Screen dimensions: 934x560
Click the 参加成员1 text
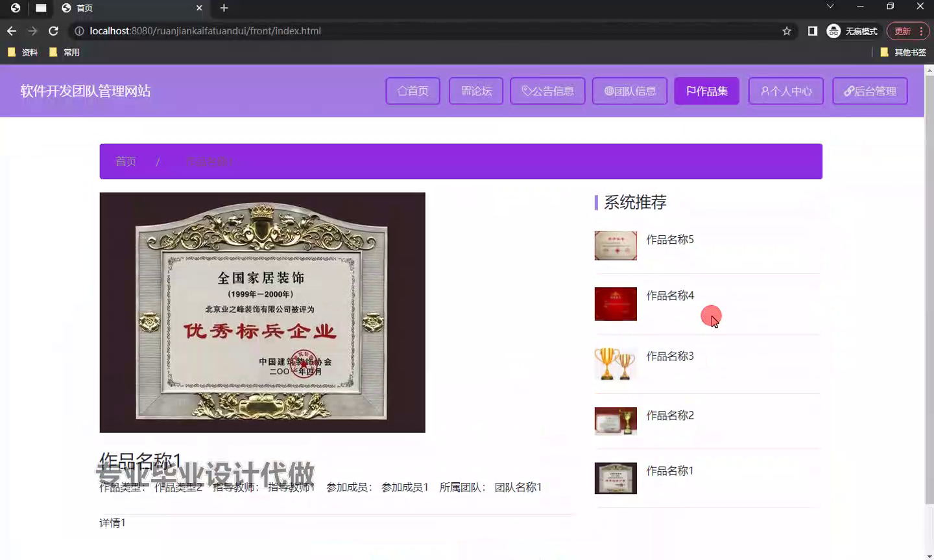click(405, 487)
